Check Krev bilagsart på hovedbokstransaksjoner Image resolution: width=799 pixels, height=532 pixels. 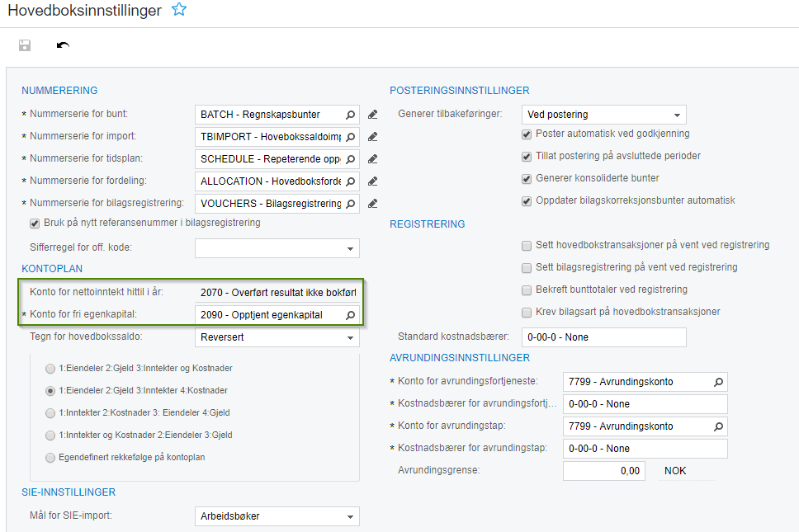click(527, 312)
